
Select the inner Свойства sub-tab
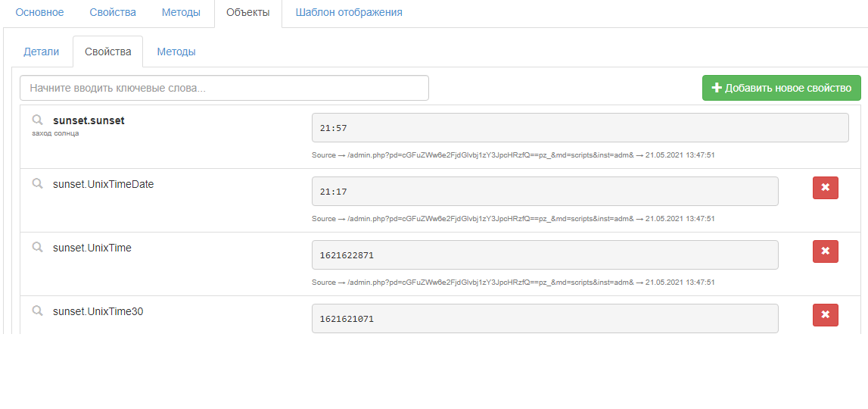(108, 52)
